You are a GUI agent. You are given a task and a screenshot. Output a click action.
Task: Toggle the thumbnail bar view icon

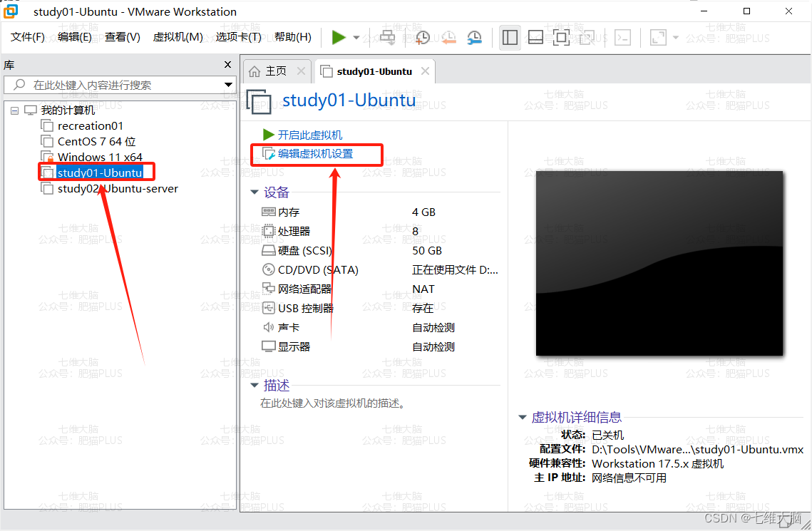[535, 37]
